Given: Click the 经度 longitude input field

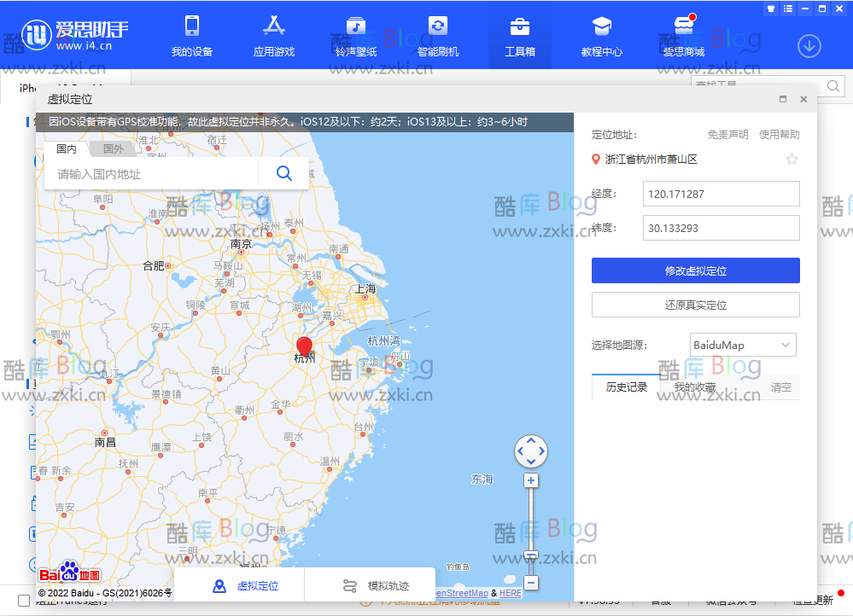Looking at the screenshot, I should point(720,194).
